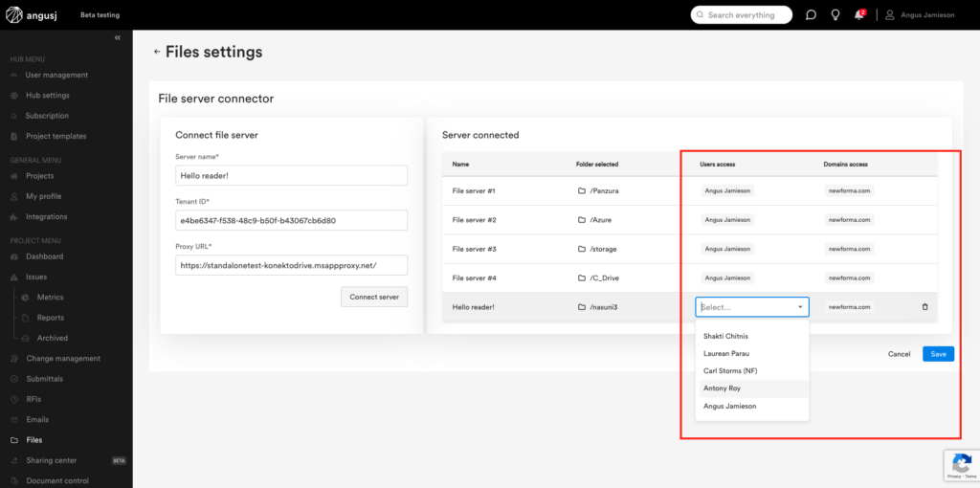Click the angusj logo in header
Viewport: 980px width, 488px height.
(x=34, y=15)
